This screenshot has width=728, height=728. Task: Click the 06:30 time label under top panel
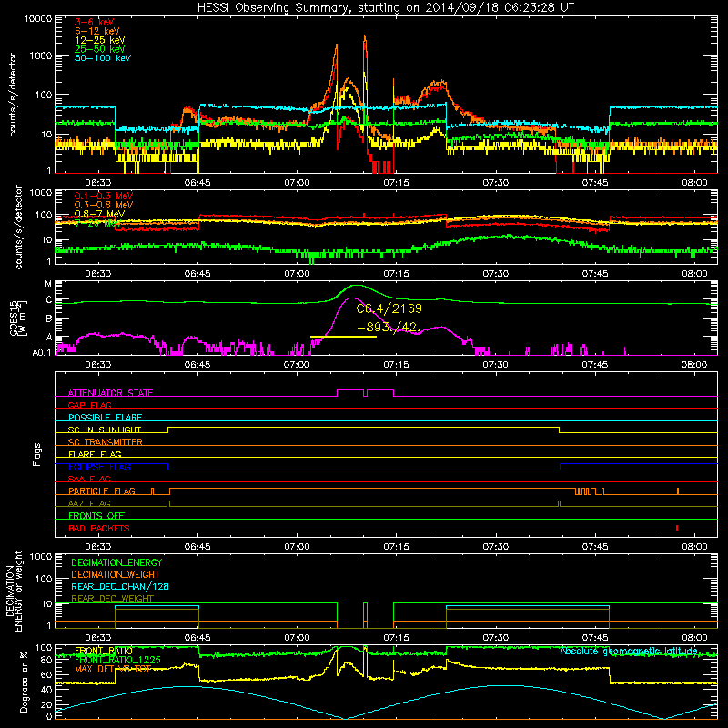(98, 183)
